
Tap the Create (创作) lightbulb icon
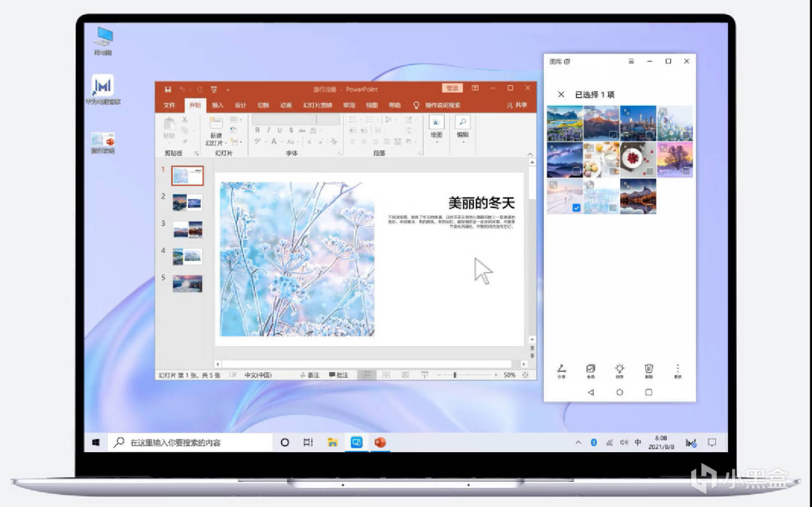620,371
